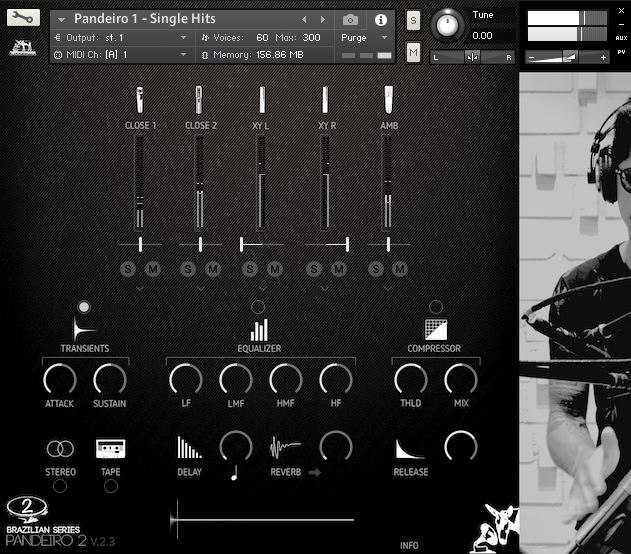Open the INFO page

pyautogui.click(x=409, y=545)
